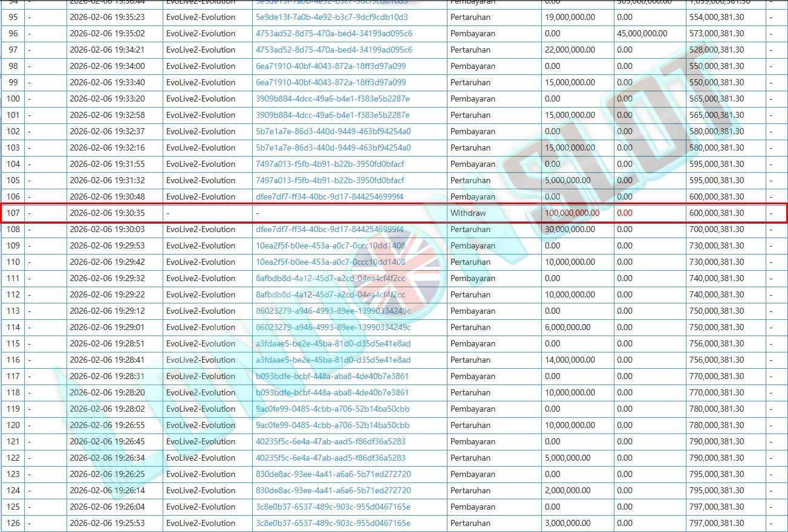The height and width of the screenshot is (532, 788).
Task: Click transaction 8afbdb8d in row 112
Action: coord(330,295)
